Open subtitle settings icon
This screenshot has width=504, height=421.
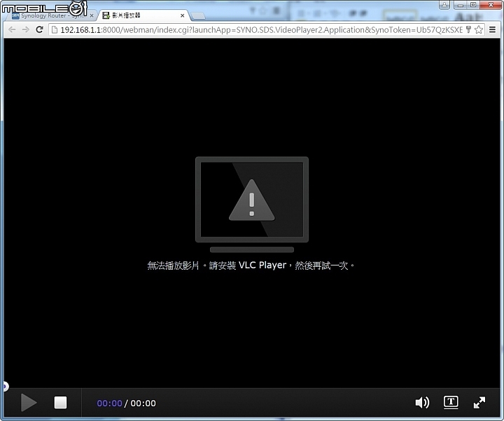[451, 402]
